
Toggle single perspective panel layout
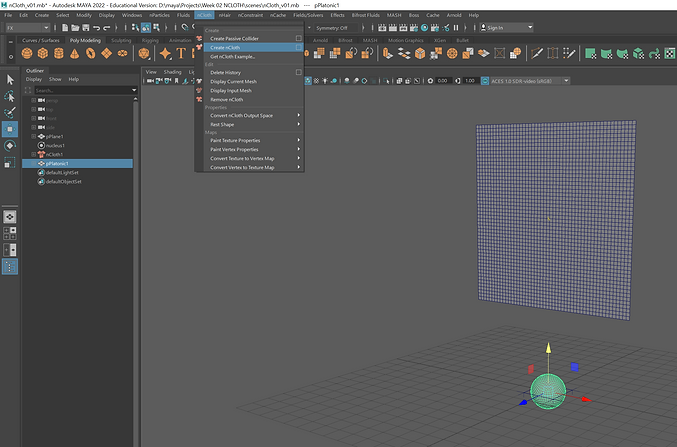coord(10,216)
